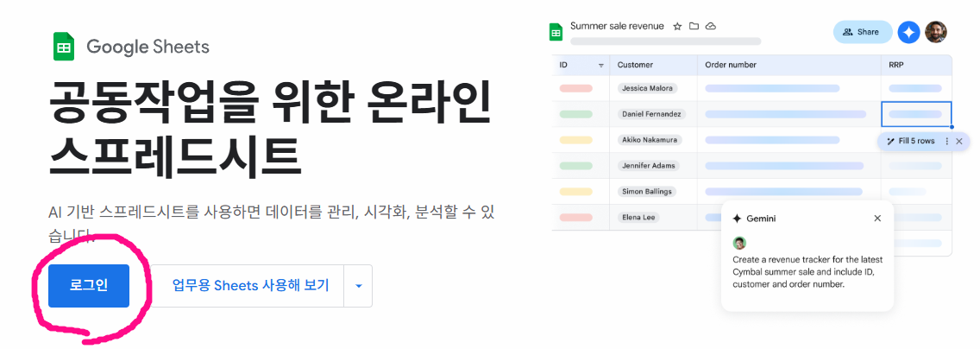This screenshot has height=349, width=980.
Task: Open the Gemini sparkle button
Action: [908, 32]
